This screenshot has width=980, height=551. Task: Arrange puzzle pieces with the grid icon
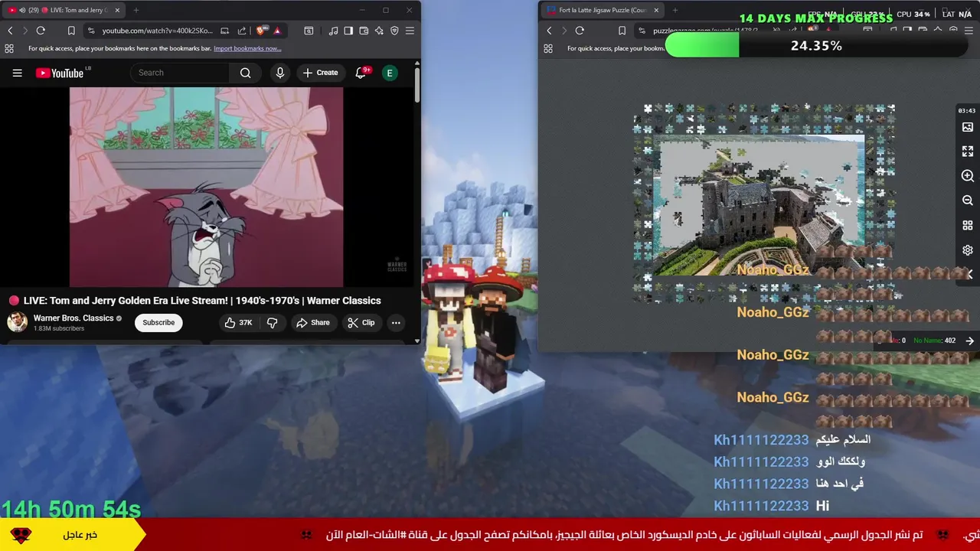click(x=968, y=226)
